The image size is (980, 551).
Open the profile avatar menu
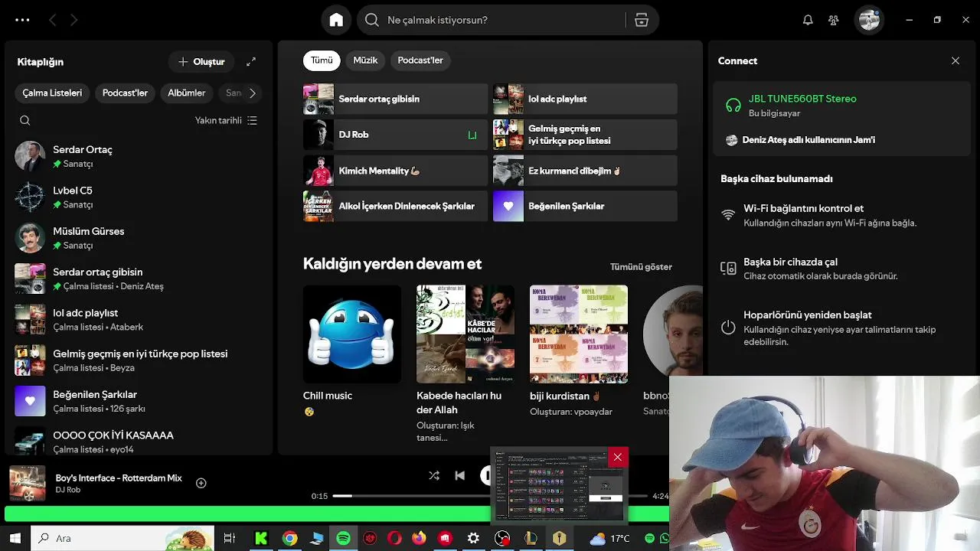(x=869, y=20)
